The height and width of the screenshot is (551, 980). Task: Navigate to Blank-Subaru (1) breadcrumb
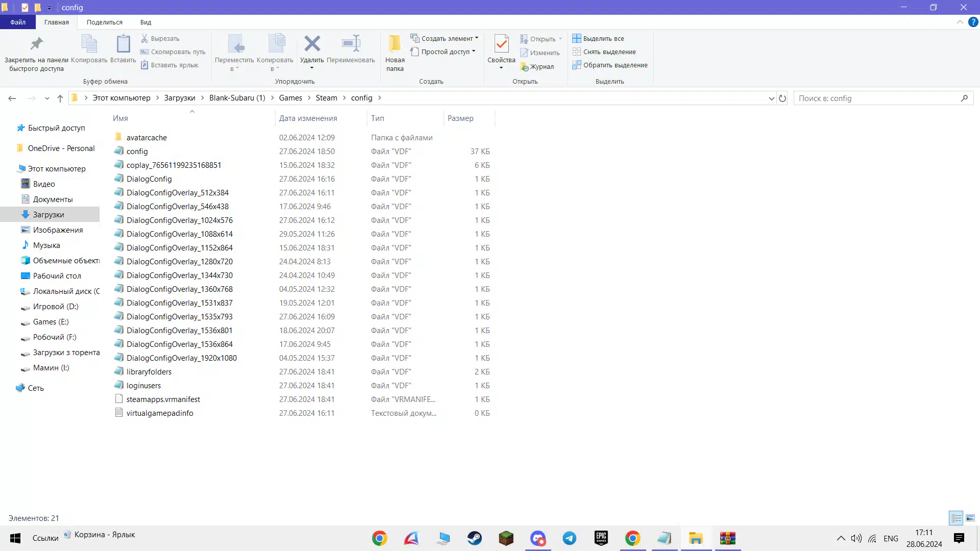[237, 98]
